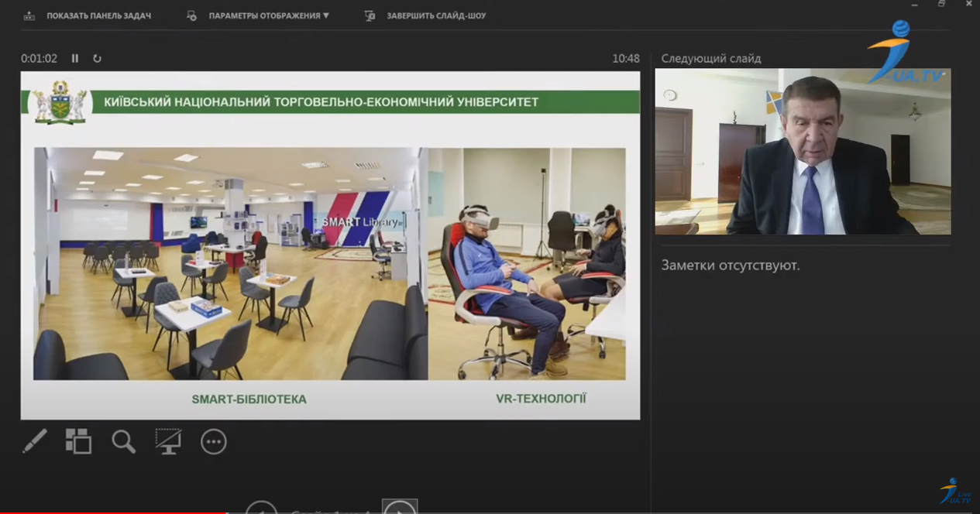Click the Показать панель задач icon
The width and height of the screenshot is (980, 514).
tap(29, 15)
